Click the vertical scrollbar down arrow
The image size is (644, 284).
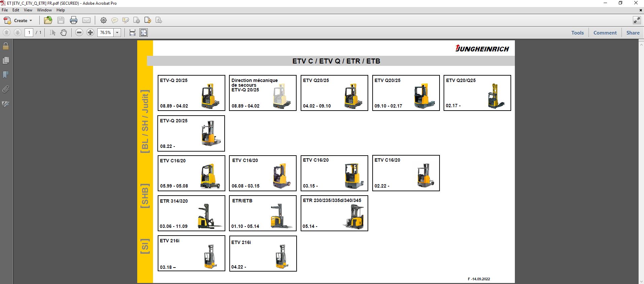(641, 281)
